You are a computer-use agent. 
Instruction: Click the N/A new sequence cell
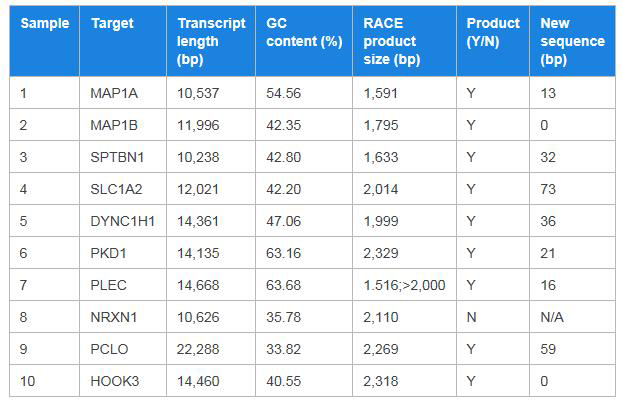click(552, 317)
